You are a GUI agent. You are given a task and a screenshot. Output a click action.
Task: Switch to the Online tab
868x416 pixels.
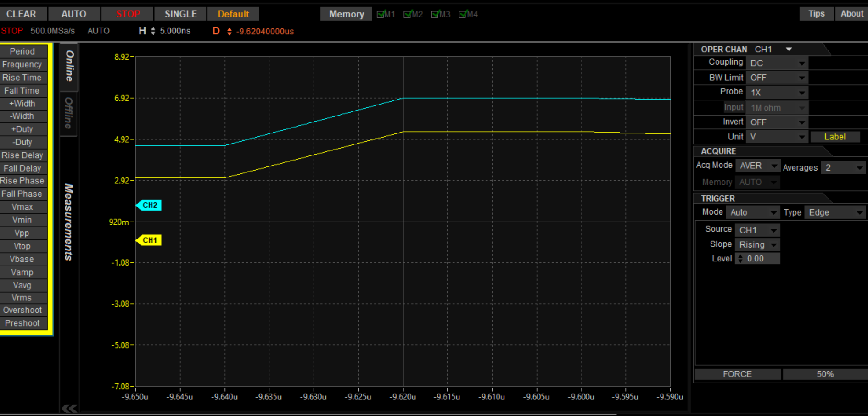tap(69, 67)
